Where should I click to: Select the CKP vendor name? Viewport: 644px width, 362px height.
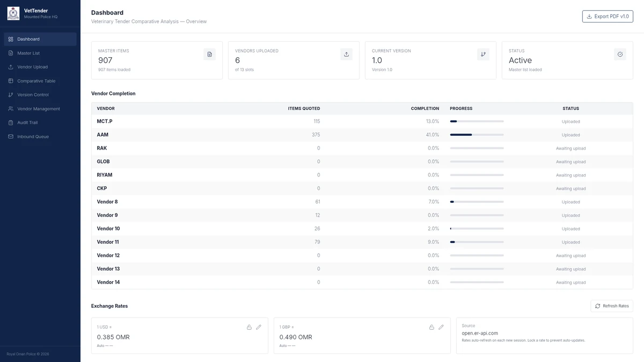pos(102,188)
